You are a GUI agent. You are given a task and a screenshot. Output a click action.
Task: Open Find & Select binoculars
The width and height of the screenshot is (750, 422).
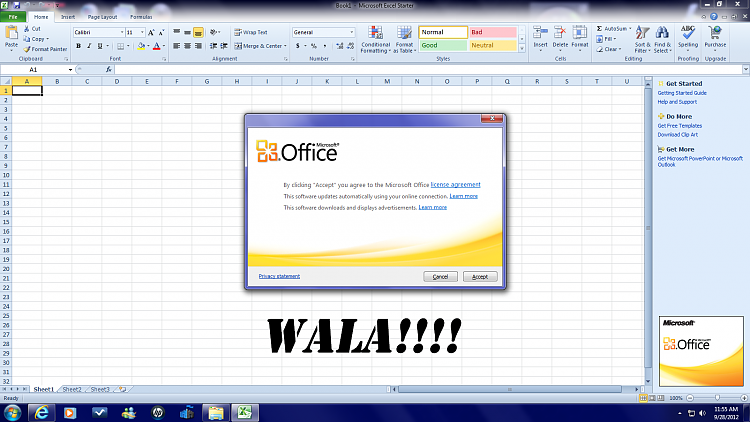click(x=662, y=40)
